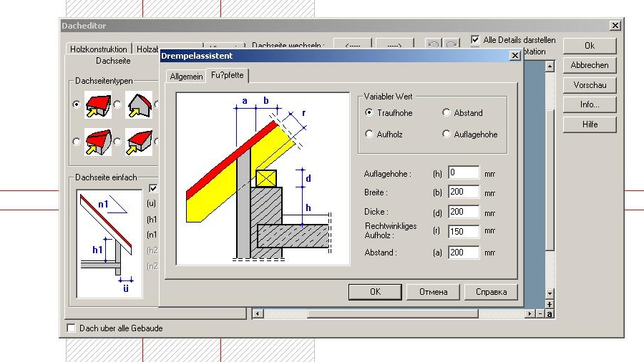Select the Aufholz radio option

point(369,134)
